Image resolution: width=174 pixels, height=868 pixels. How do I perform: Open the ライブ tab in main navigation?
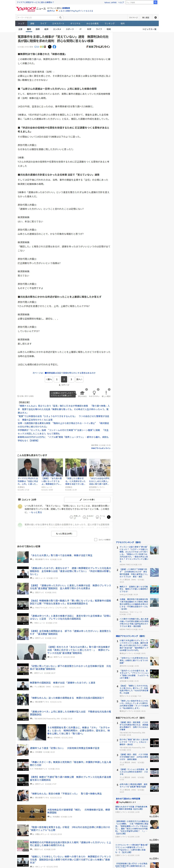tap(43, 24)
